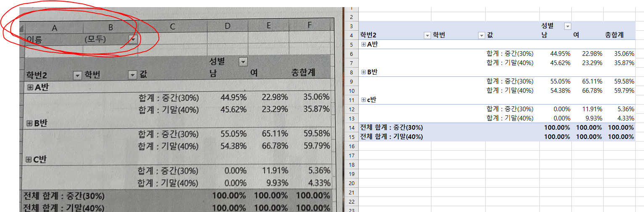Select the 남 column label in right spreadsheet
The width and height of the screenshot is (644, 212).
(544, 35)
